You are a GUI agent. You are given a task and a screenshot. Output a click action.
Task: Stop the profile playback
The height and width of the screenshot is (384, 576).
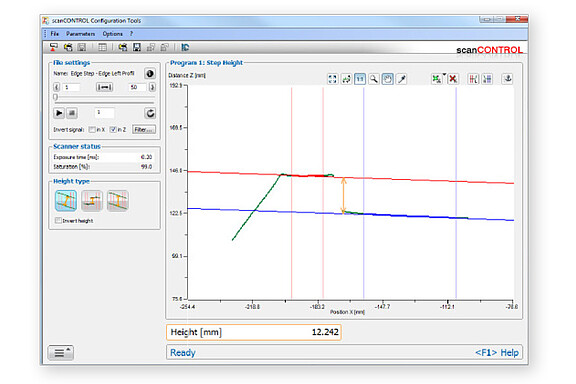click(x=72, y=113)
